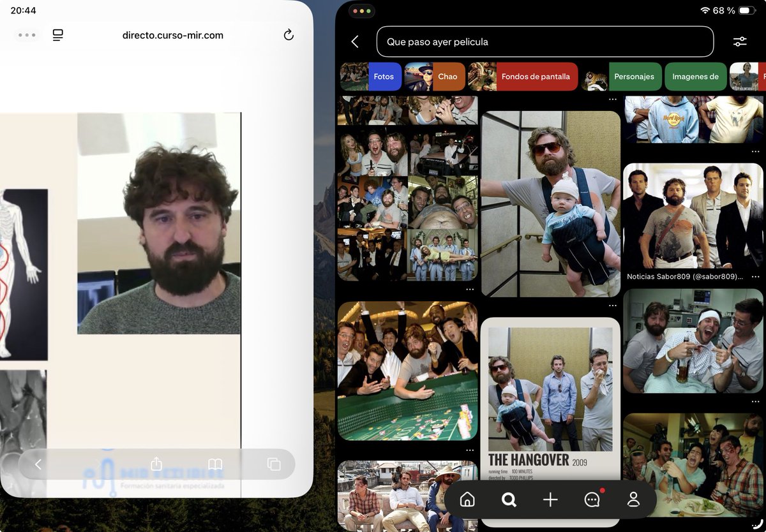Open the Hard Rock hoodie pin
Screen dimensions: 766x532
tap(693, 119)
